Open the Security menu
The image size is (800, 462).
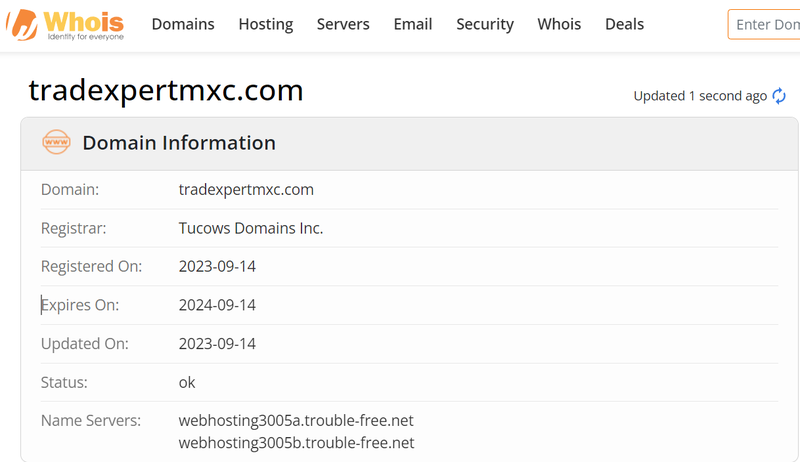pyautogui.click(x=485, y=24)
